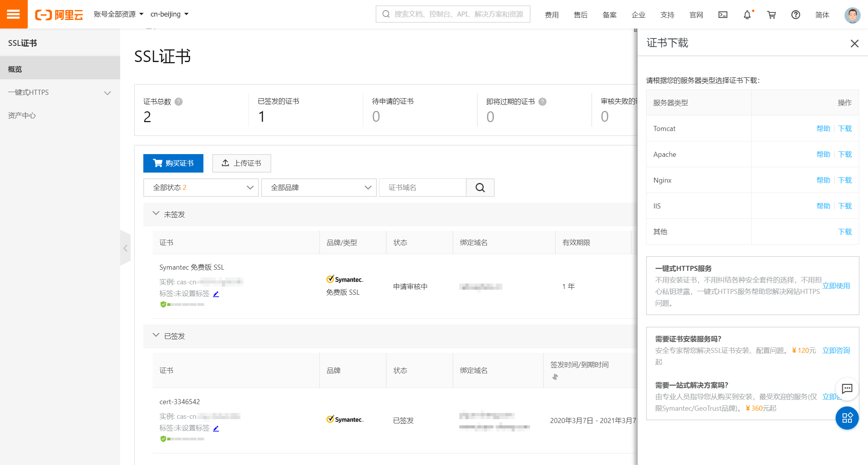Click the 申请审核中 status text
868x465 pixels.
[x=410, y=287]
